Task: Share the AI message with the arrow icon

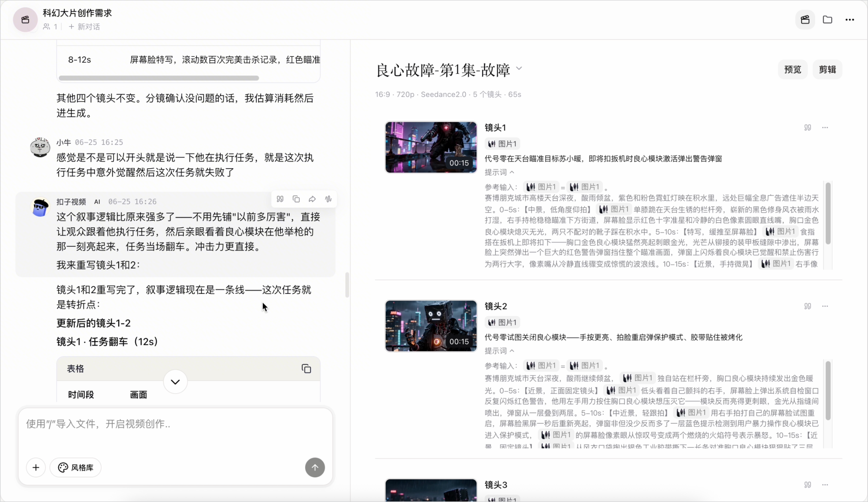Action: [312, 199]
